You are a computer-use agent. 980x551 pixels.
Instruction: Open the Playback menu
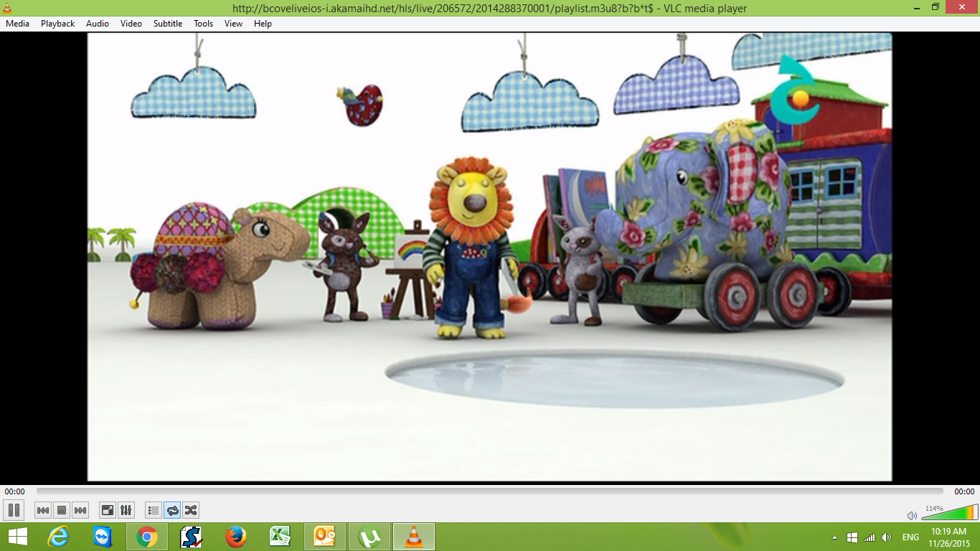57,24
